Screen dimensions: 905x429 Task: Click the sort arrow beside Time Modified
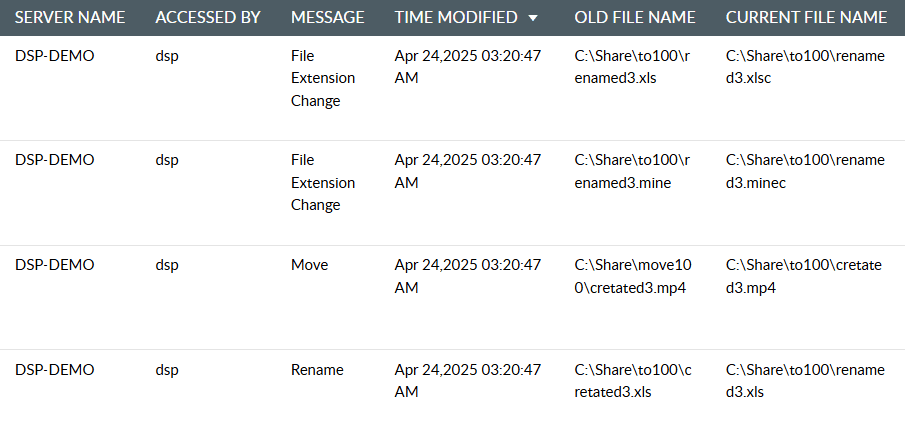532,18
